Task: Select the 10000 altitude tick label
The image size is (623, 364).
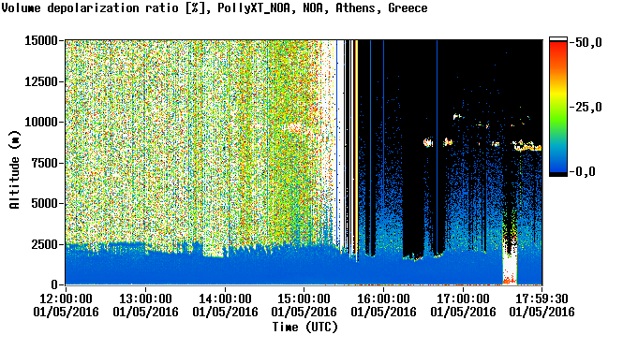Action: 41,122
